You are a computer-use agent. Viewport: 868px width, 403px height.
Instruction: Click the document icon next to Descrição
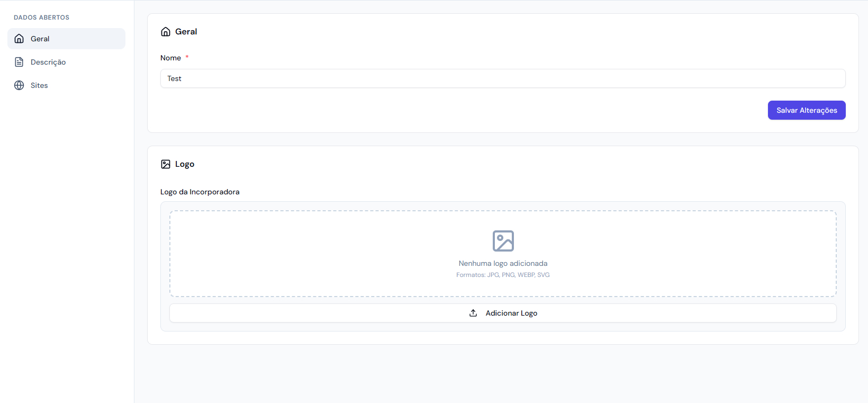pos(19,62)
